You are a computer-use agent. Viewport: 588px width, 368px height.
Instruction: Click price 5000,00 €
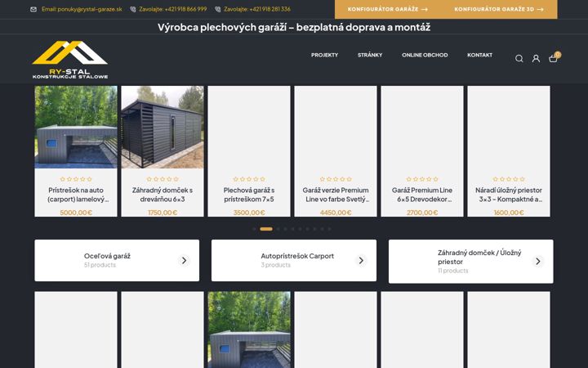click(76, 213)
